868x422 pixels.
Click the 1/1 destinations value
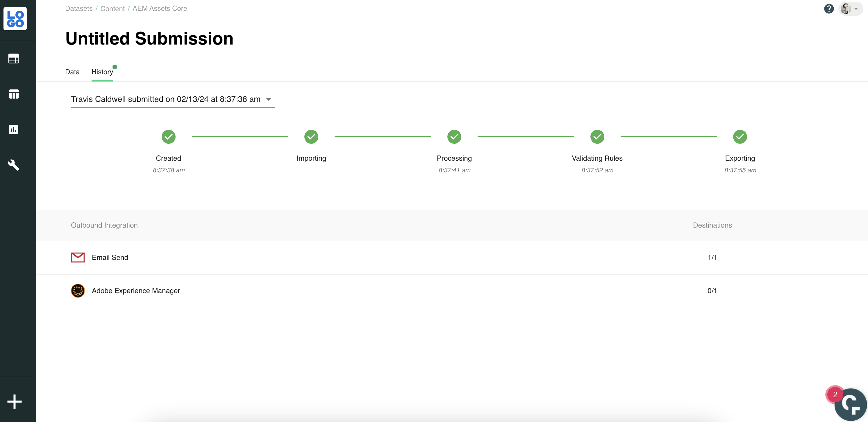pyautogui.click(x=712, y=257)
